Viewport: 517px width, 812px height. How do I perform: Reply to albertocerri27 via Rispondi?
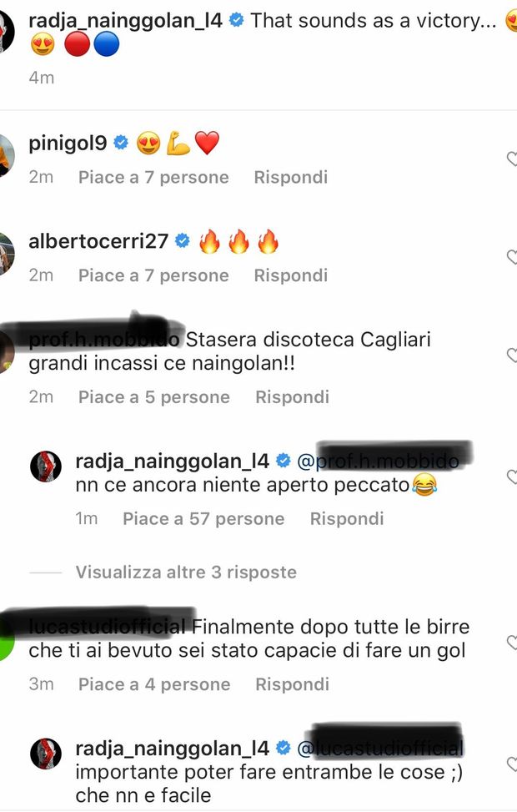point(291,275)
